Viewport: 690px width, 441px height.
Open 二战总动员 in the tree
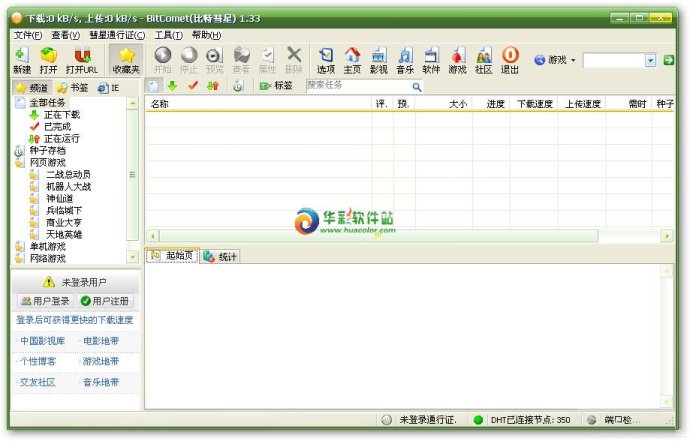coord(68,174)
